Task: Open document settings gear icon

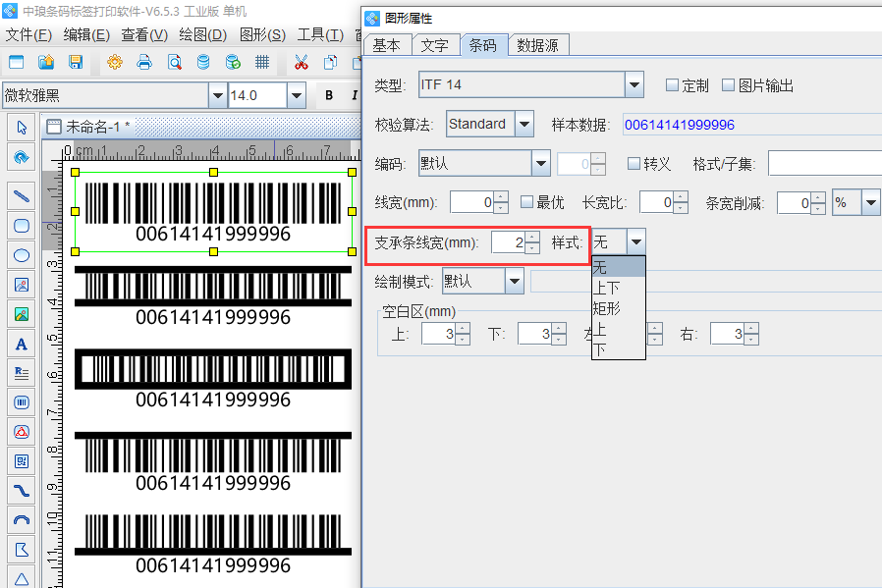Action: pyautogui.click(x=115, y=63)
